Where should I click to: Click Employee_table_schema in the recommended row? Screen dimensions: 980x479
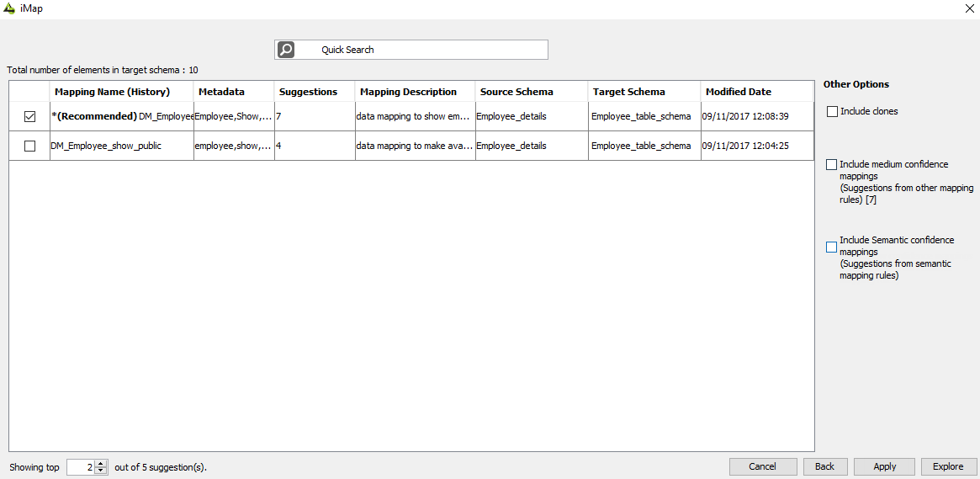[x=644, y=116]
